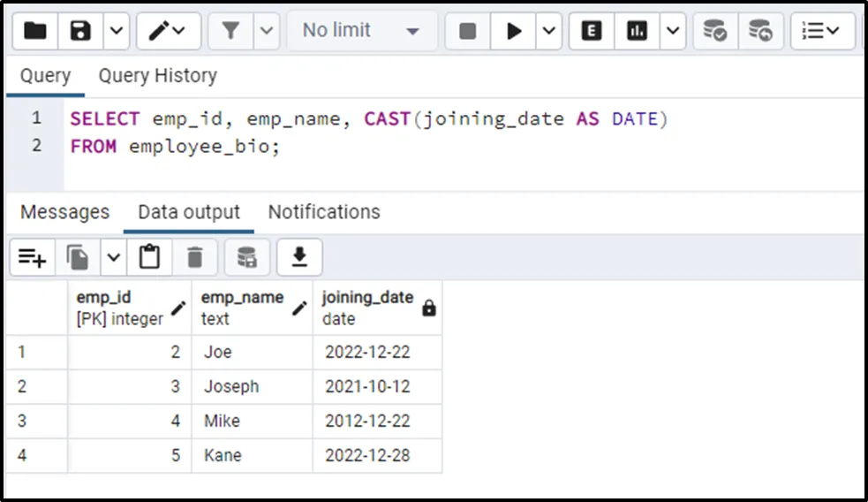
Task: Click the Explain Analyze chart icon
Action: click(x=637, y=31)
